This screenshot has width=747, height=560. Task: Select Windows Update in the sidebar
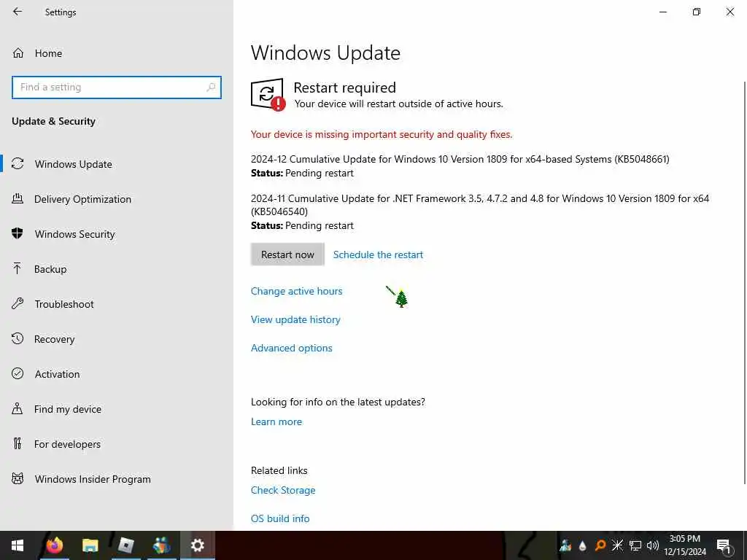74,164
